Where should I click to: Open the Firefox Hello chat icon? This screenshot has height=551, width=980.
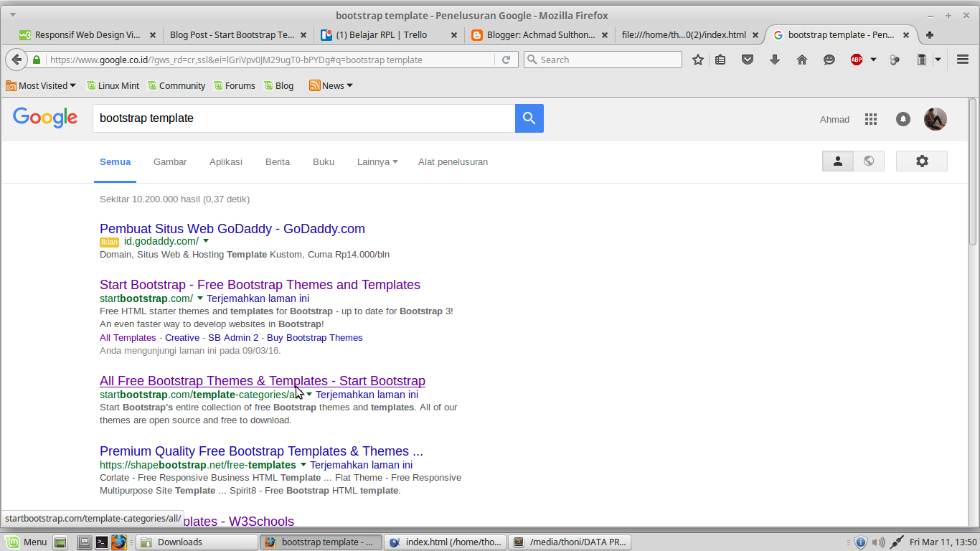(829, 60)
